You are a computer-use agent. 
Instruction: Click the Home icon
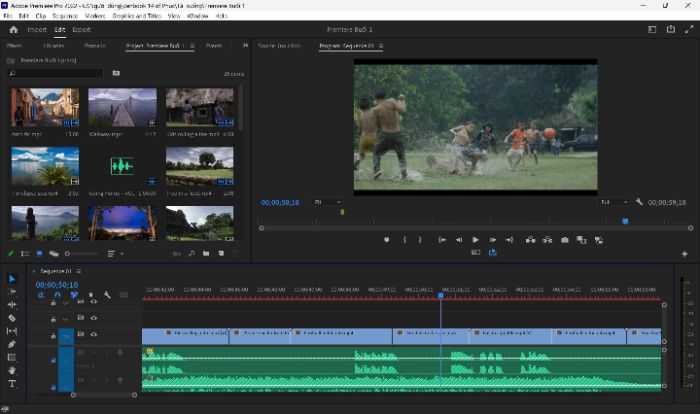click(13, 29)
